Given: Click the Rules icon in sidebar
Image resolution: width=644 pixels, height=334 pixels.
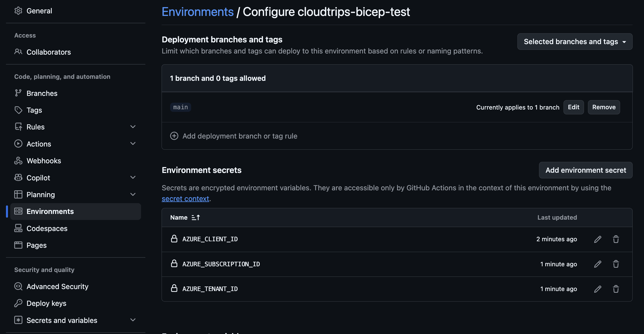Looking at the screenshot, I should (x=18, y=127).
